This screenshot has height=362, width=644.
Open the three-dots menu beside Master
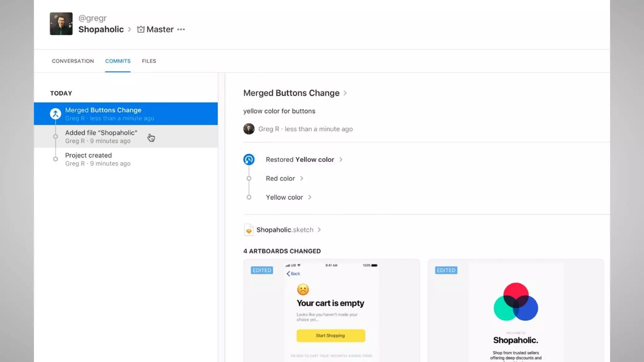coord(181,30)
